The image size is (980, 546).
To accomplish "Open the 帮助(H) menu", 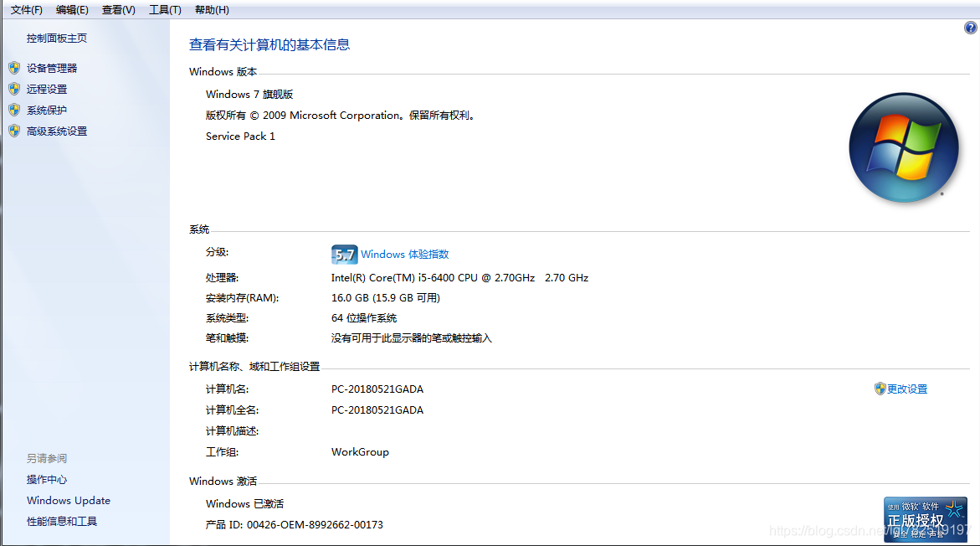I will [x=212, y=10].
